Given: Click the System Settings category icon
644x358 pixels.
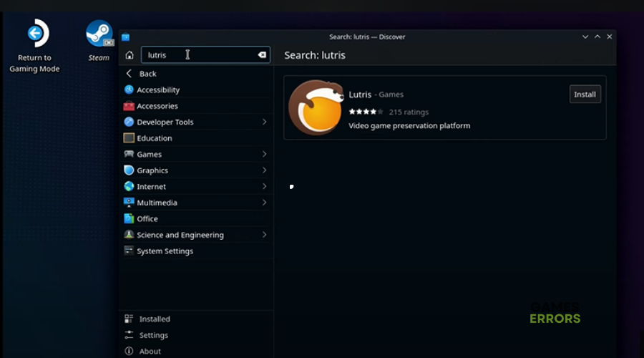Looking at the screenshot, I should click(x=129, y=251).
